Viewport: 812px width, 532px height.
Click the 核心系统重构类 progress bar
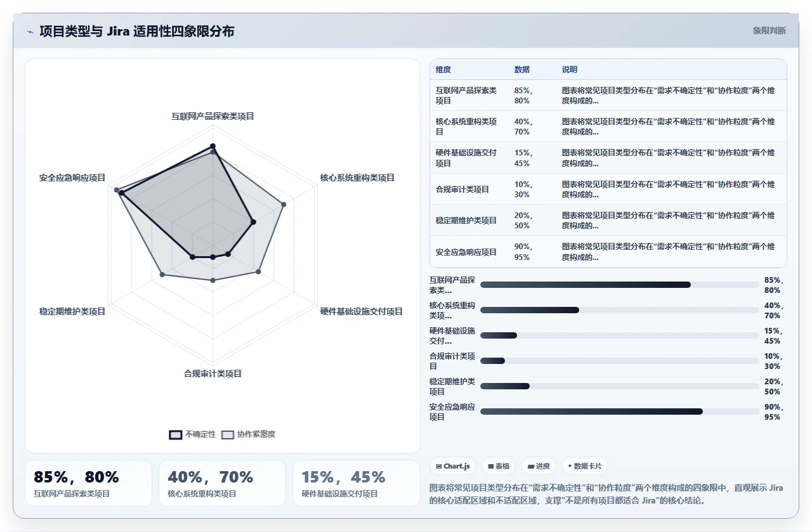coord(620,310)
